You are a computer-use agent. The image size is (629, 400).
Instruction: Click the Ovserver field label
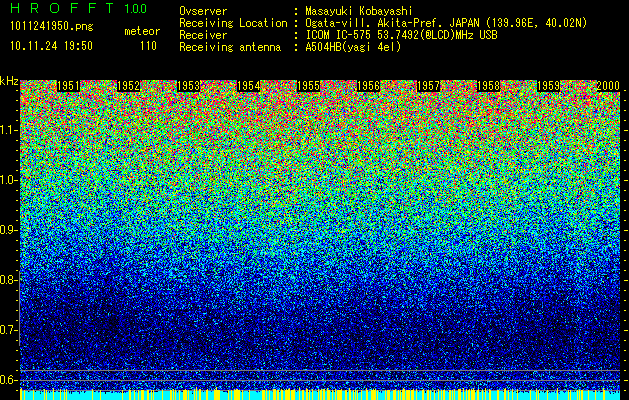tap(203, 11)
